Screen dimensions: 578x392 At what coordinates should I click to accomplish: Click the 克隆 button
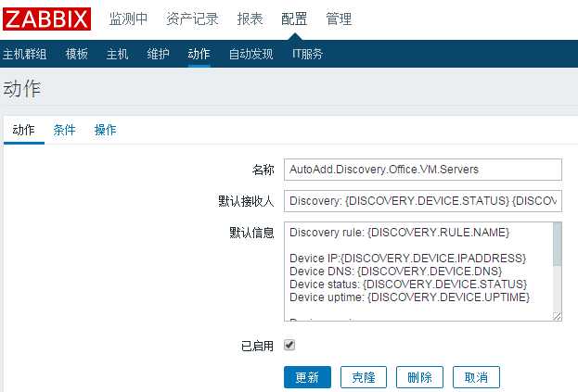coord(364,377)
